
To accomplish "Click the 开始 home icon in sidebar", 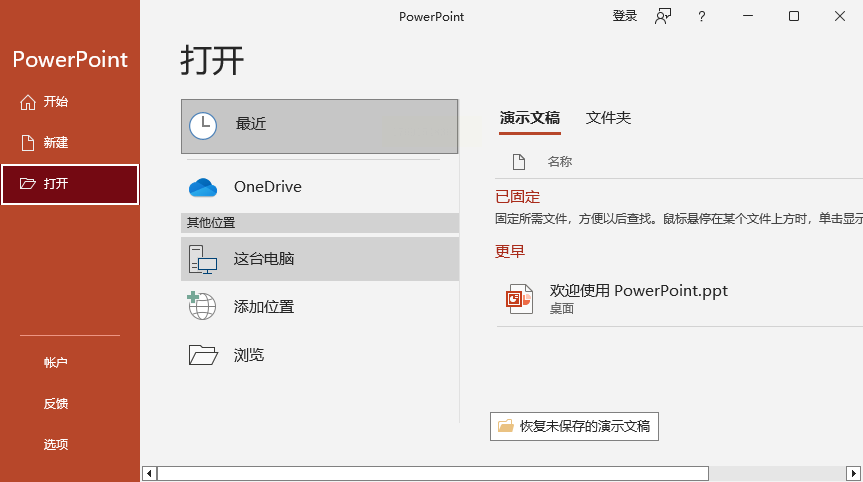I will 27,102.
